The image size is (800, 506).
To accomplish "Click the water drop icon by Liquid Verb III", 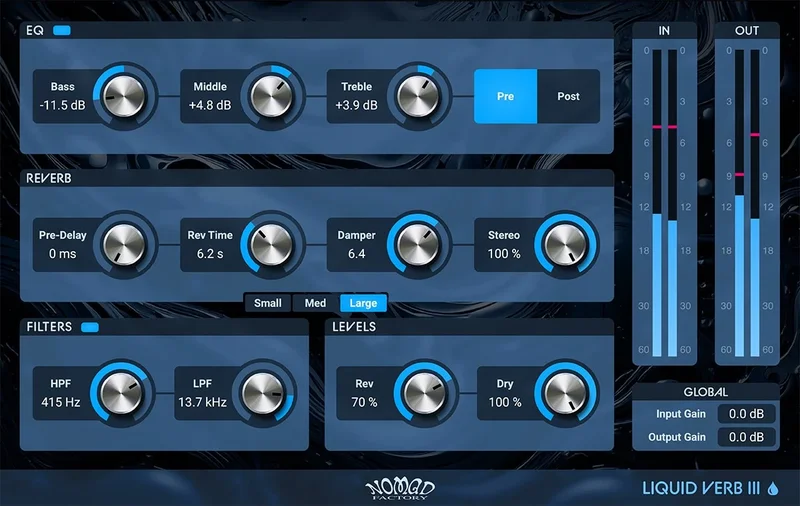I will [x=773, y=489].
